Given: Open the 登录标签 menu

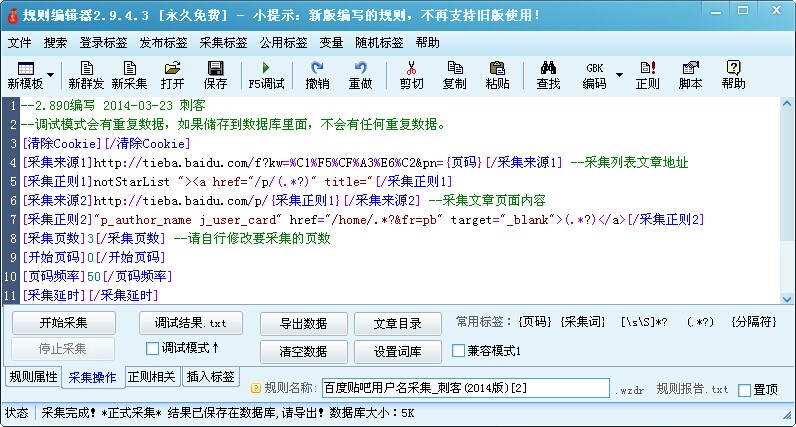Looking at the screenshot, I should click(x=103, y=43).
